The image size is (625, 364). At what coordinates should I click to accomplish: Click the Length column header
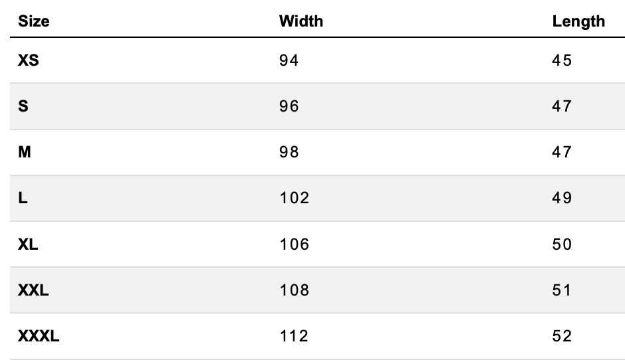point(578,21)
